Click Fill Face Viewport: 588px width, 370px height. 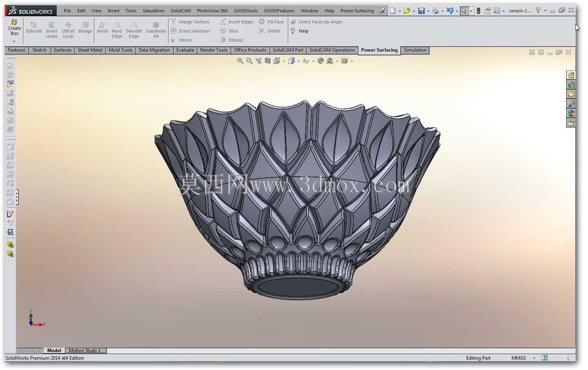click(272, 22)
